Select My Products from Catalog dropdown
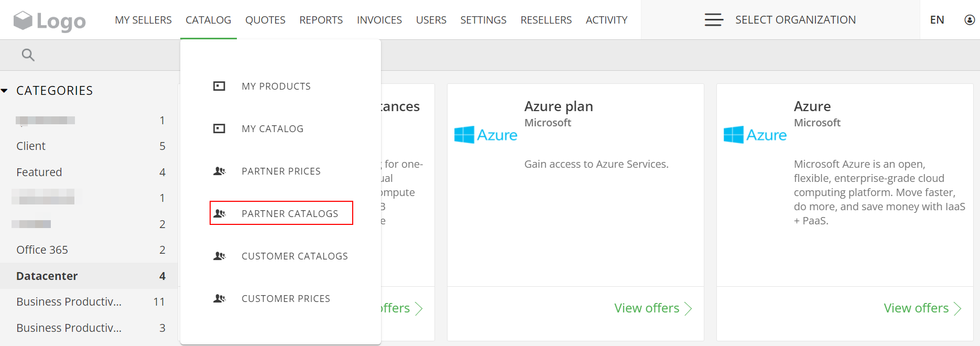This screenshot has width=980, height=346. 276,86
